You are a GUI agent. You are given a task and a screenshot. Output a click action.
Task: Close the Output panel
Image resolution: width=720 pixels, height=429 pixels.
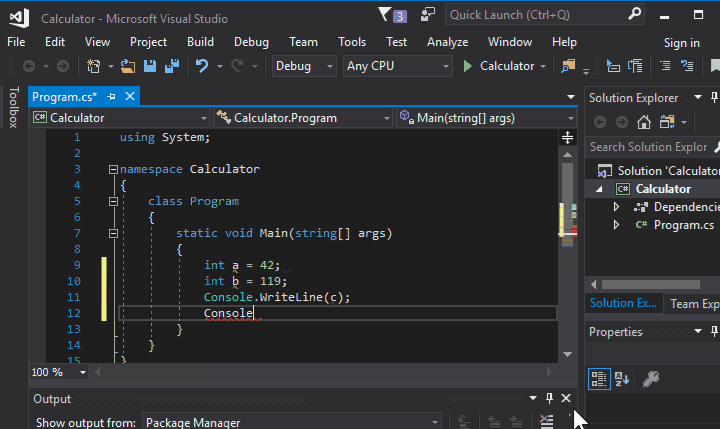tap(566, 398)
